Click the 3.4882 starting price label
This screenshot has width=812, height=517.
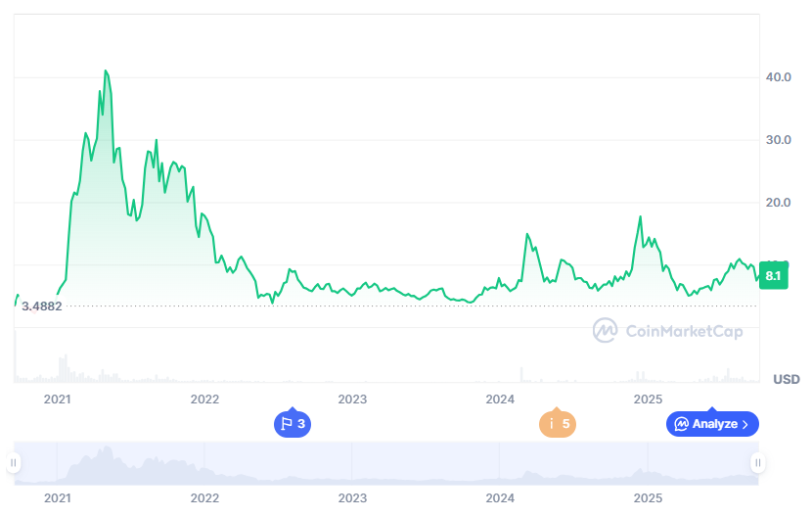point(42,306)
